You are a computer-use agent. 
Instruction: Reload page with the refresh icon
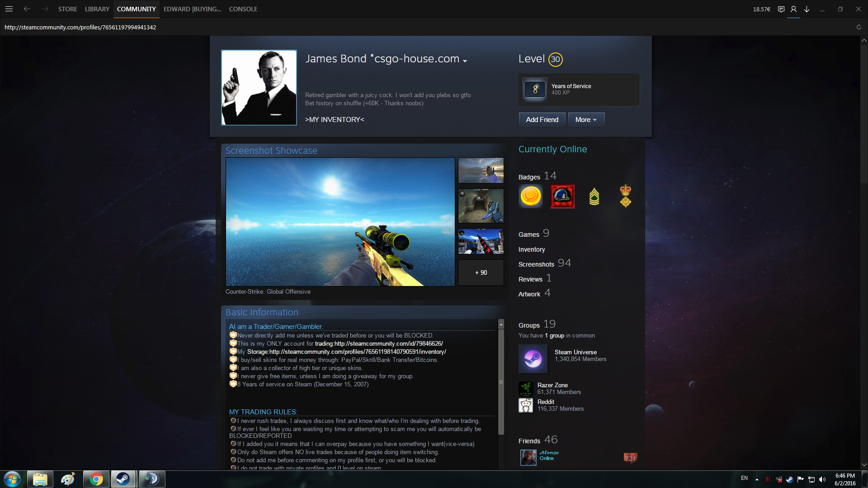click(859, 27)
